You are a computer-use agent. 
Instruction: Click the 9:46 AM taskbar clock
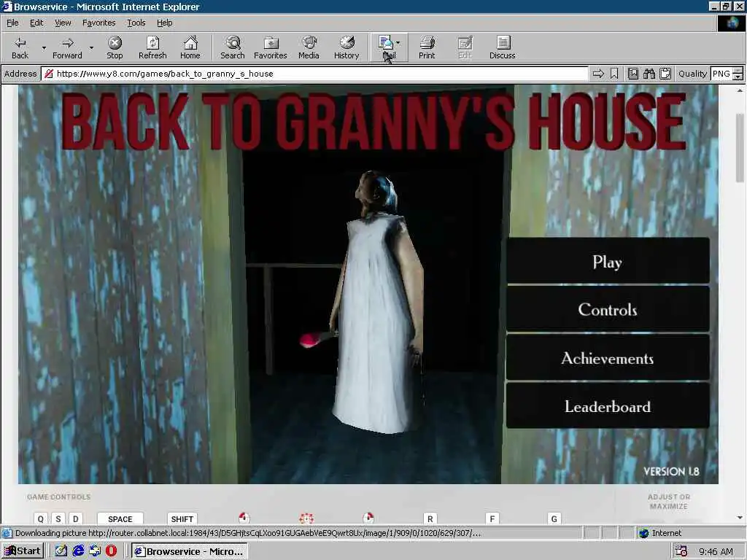pos(716,551)
